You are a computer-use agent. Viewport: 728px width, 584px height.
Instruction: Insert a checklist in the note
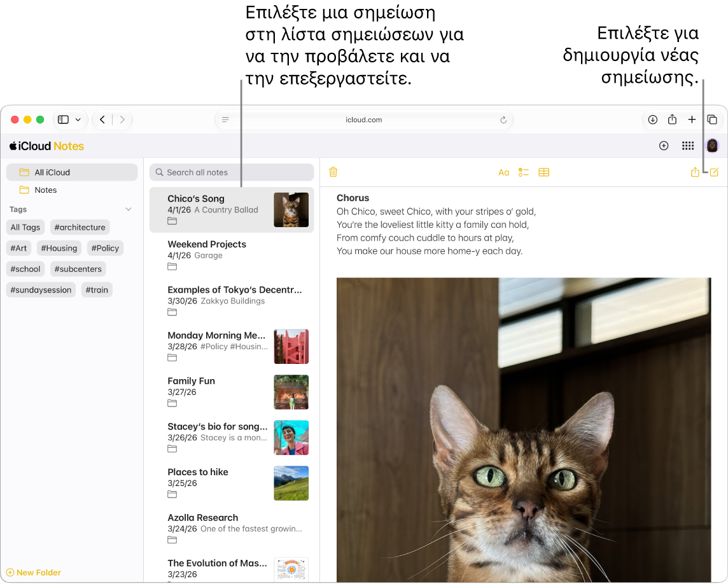click(524, 172)
